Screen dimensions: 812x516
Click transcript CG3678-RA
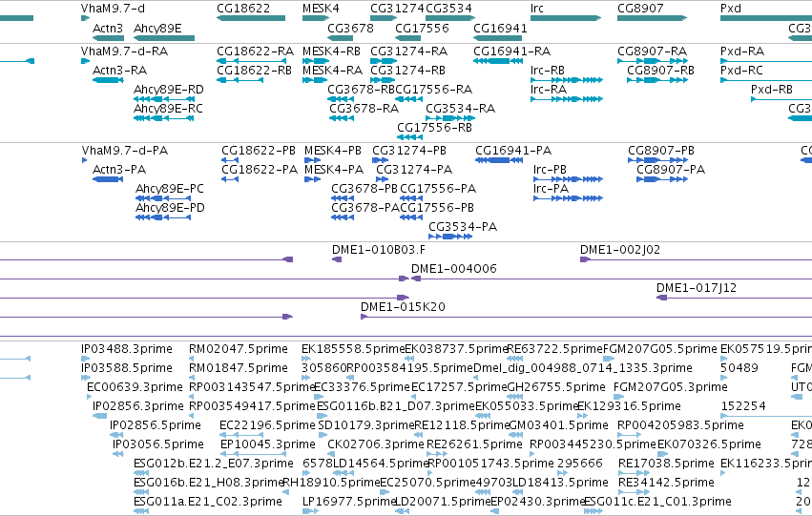pos(342,118)
